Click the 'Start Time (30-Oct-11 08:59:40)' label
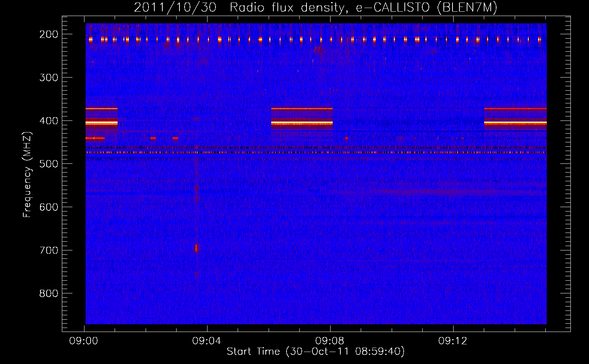Viewport: 589px width, 364px height. [x=316, y=352]
